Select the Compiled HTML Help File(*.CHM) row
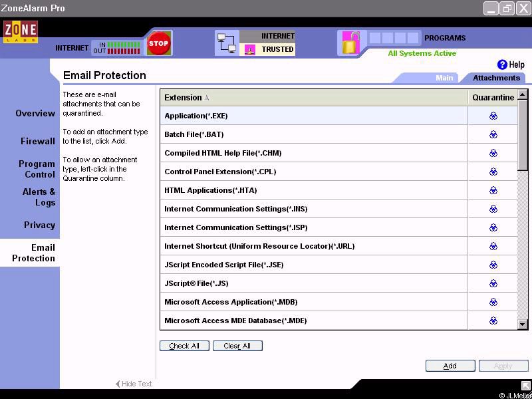Image resolution: width=532 pixels, height=399 pixels. point(314,154)
